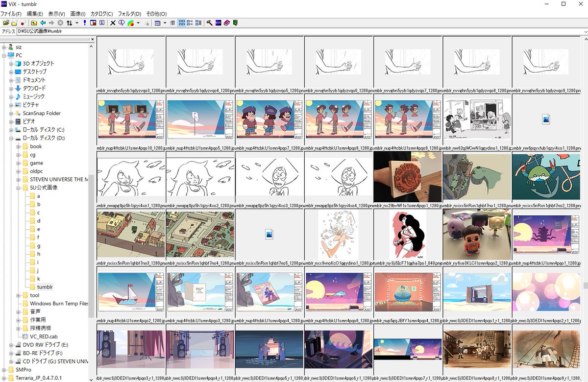Viewport: 588px width, 382px height.
Task: Click the grayed-out sparkle icon
Action: point(146,23)
